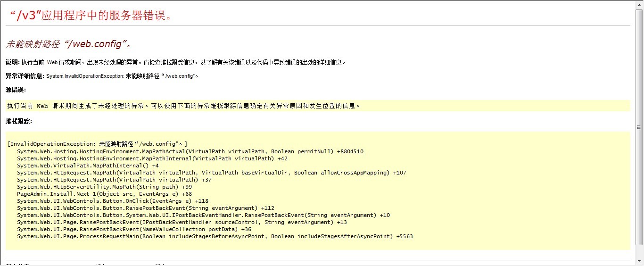Click the "/v3" server error page heading
Image resolution: width=644 pixels, height=266 pixels.
point(92,15)
